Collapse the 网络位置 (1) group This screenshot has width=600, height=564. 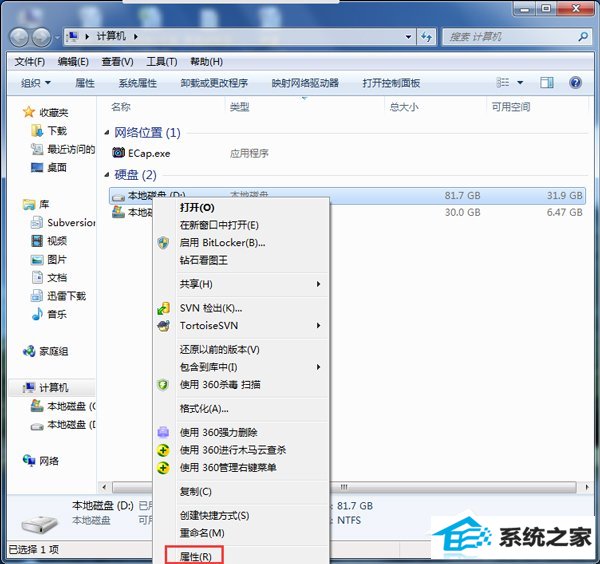coord(107,133)
